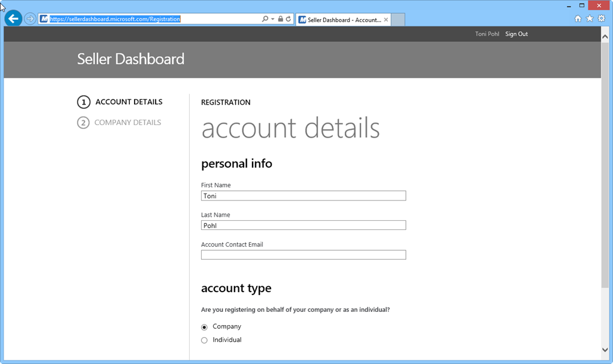Open Favorites with the star icon
Screen dimensions: 613x364
point(590,19)
